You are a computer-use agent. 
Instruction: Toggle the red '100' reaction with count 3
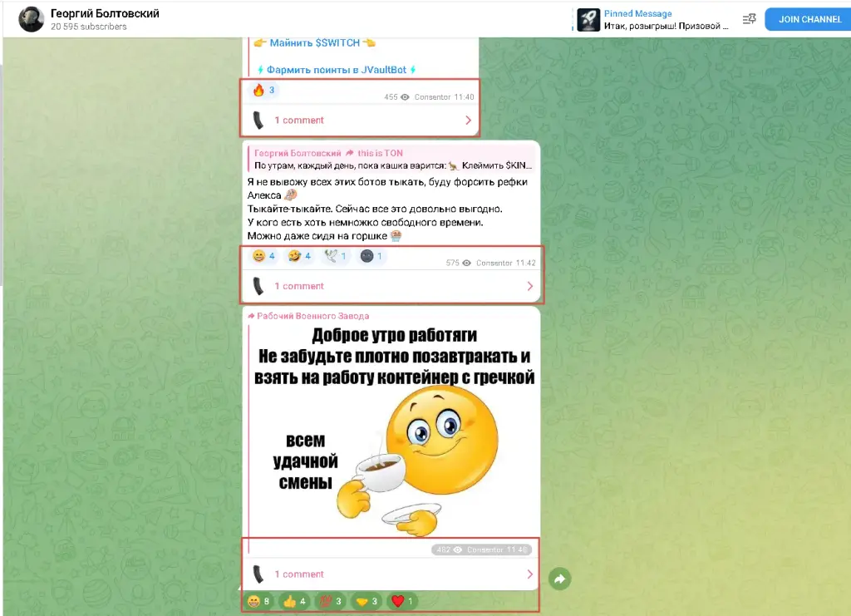(x=331, y=601)
